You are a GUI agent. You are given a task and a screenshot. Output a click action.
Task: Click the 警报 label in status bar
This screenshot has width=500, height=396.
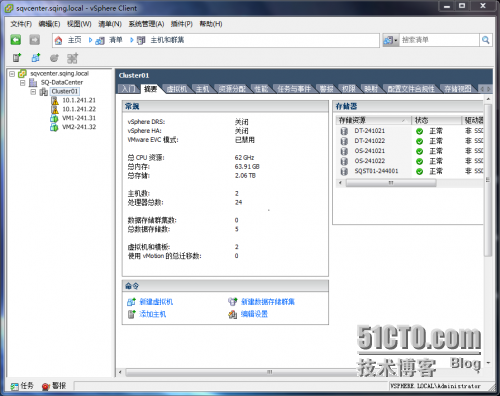59,386
